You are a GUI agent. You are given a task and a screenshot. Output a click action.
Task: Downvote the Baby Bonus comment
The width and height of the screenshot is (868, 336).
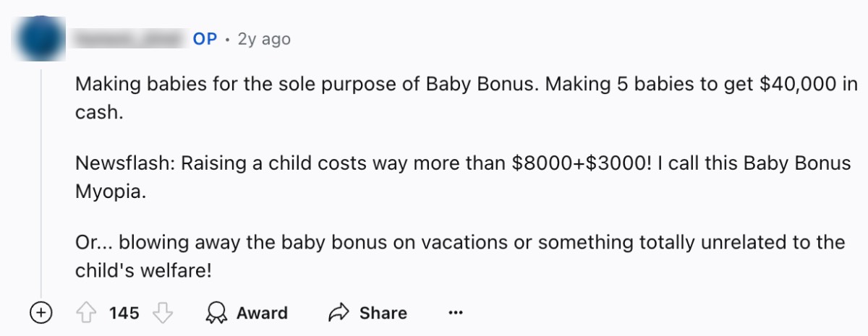(164, 313)
